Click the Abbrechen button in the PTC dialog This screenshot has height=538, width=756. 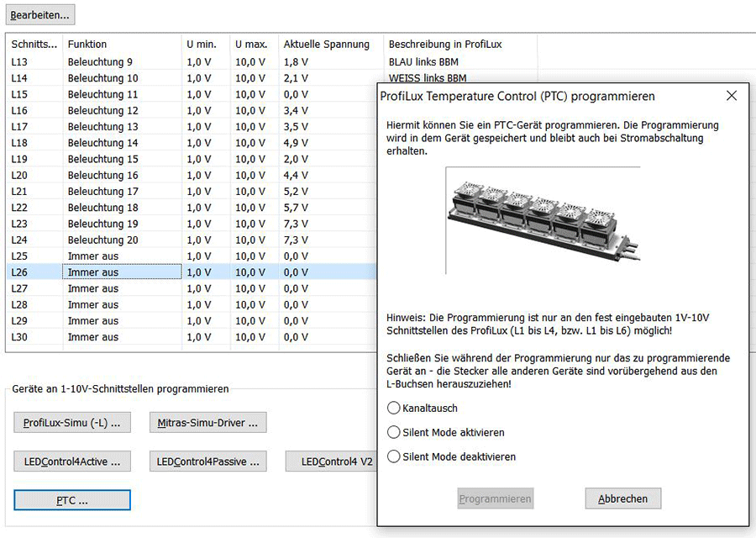[622, 498]
